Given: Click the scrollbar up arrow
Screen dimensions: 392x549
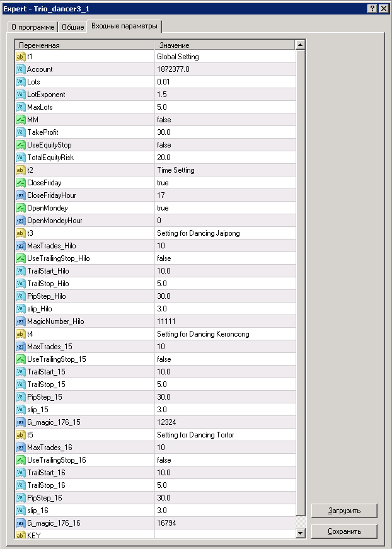Looking at the screenshot, I should point(300,45).
